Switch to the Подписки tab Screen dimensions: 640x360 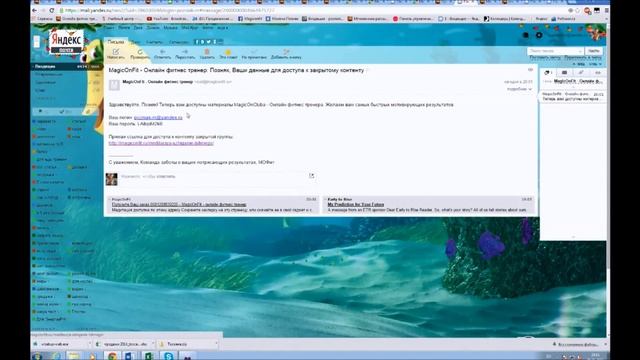(x=178, y=42)
